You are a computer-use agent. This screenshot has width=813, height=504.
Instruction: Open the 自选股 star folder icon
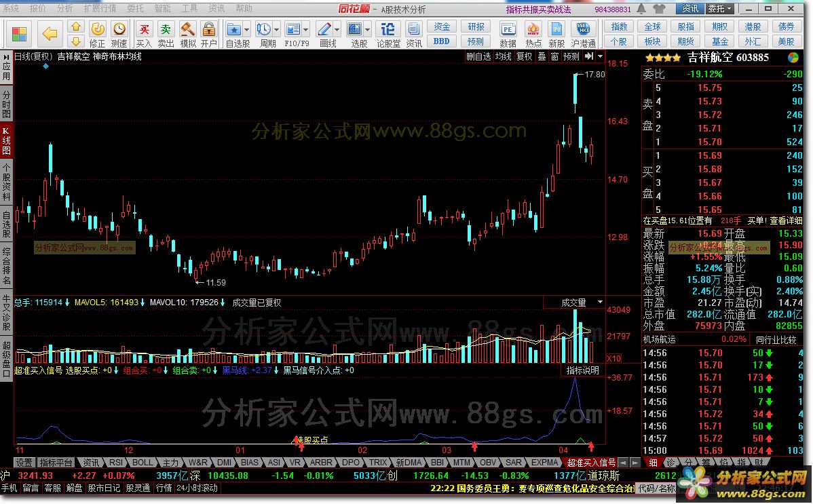234,29
